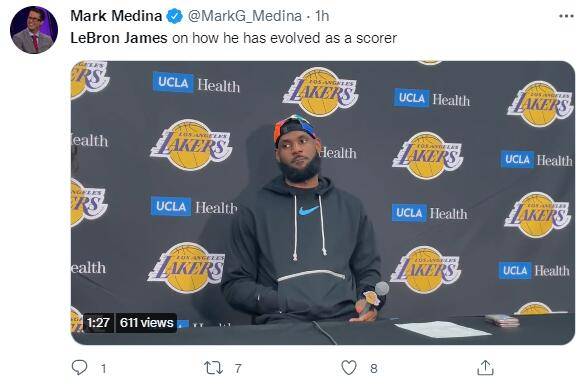Open the share upload icon
The image size is (581, 387).
point(485,367)
